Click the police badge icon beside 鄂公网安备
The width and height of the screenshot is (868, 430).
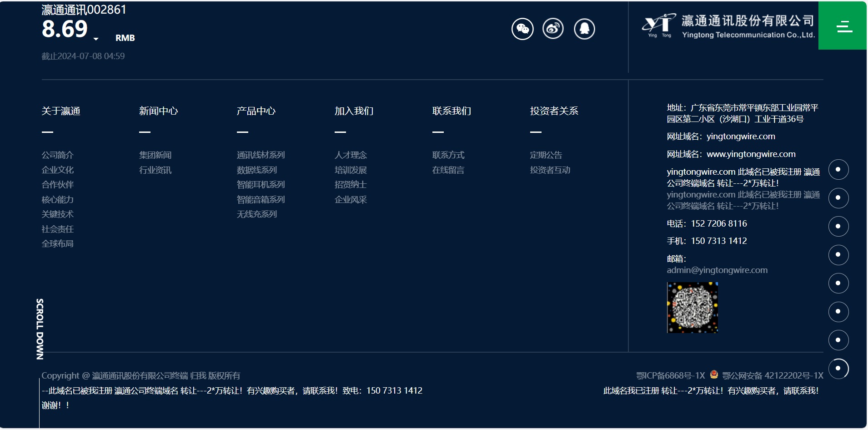tap(714, 374)
